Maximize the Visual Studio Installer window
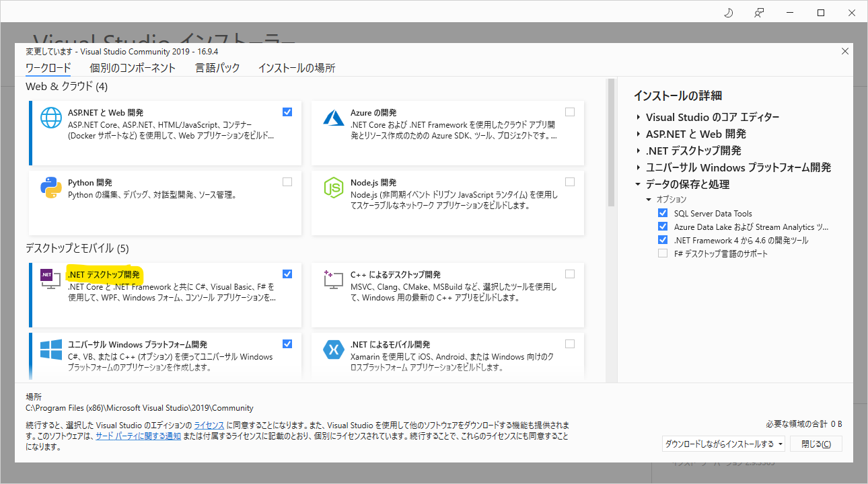Viewport: 868px width, 484px height. (821, 13)
